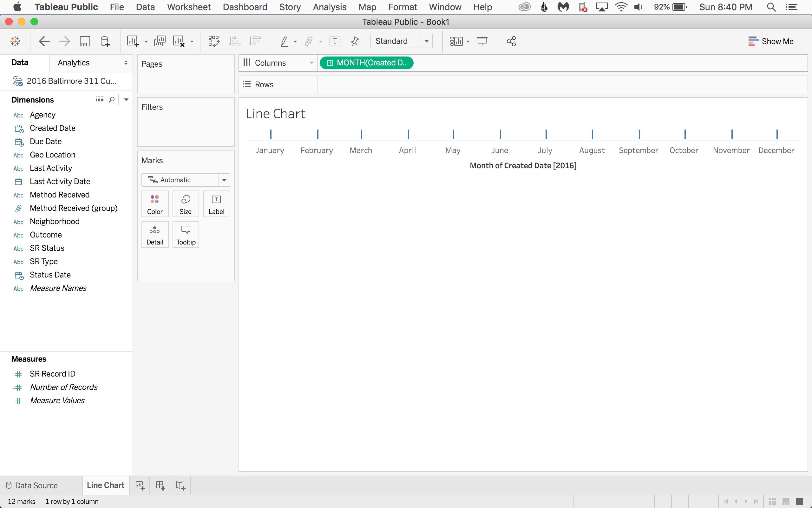Click the New Dashboard tab icon
The image size is (812, 508).
click(160, 485)
